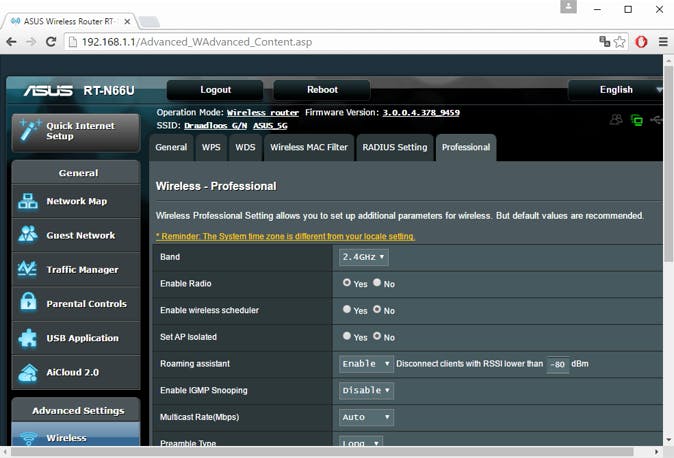Select Yes for Set AP Isolated
674x458 pixels.
(x=347, y=336)
